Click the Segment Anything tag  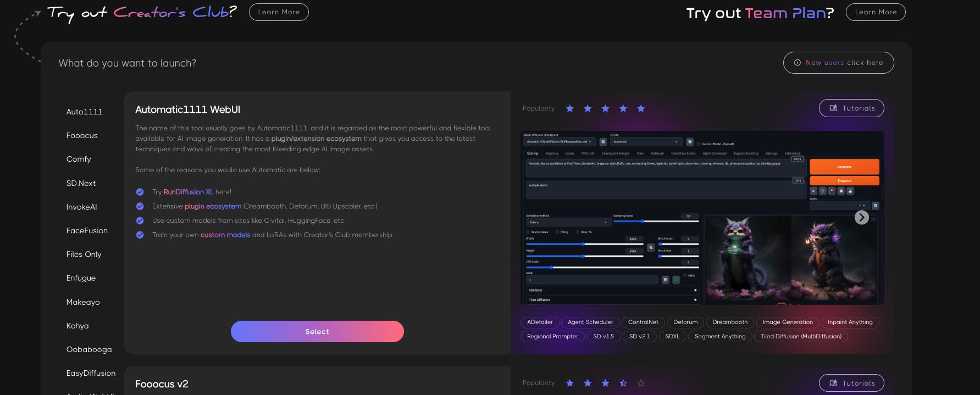click(720, 337)
